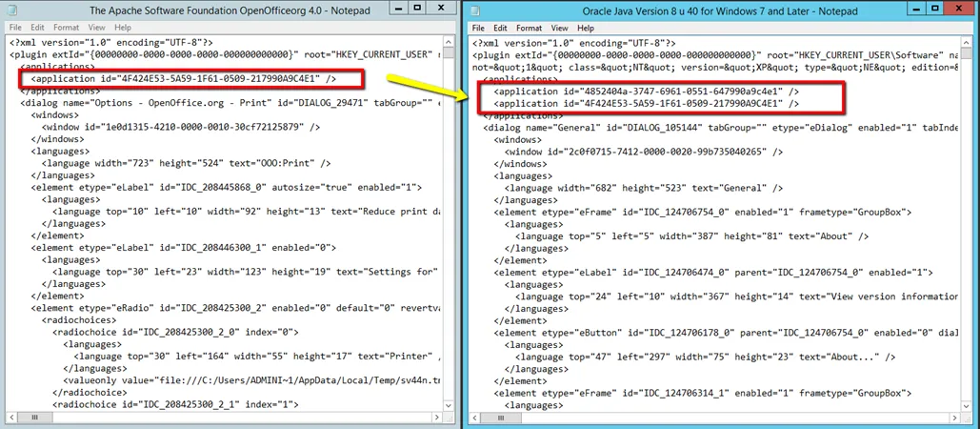Open the File menu in the OpenOfficeorg Notepad

tap(15, 28)
